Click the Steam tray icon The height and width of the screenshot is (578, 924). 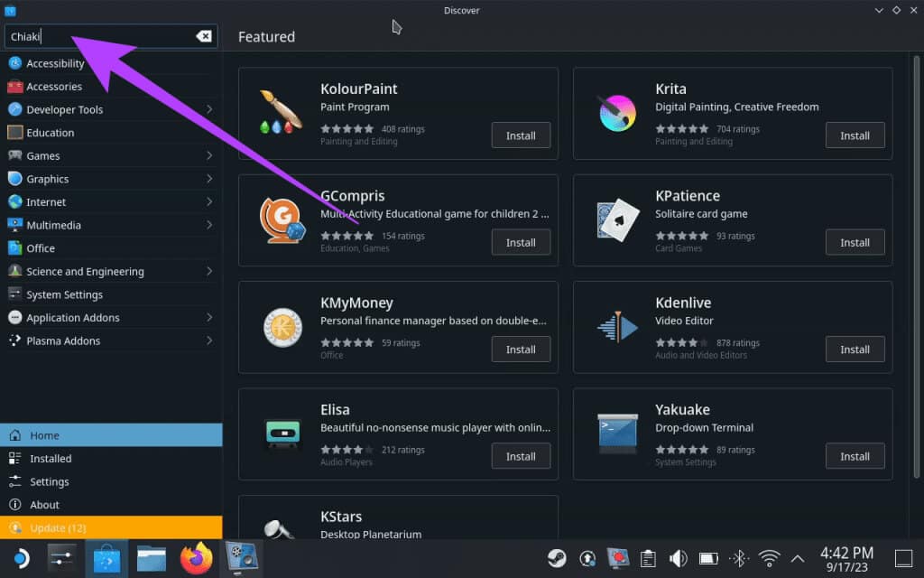click(557, 558)
